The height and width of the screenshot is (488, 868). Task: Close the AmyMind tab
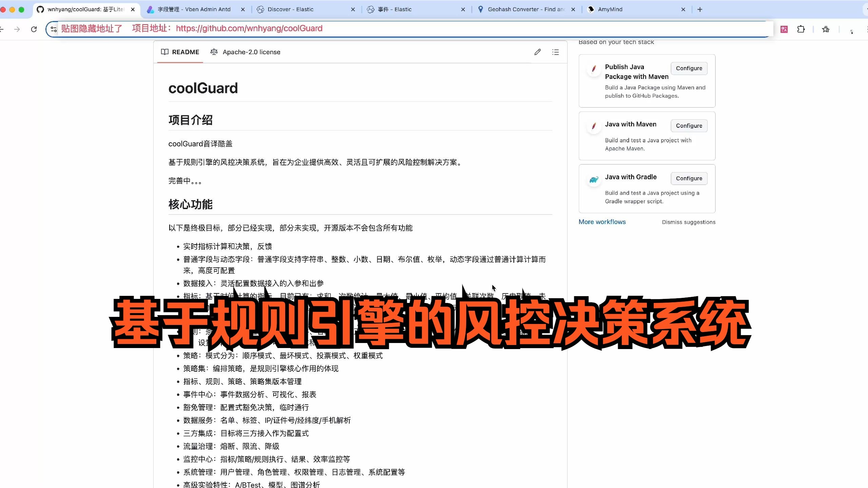[683, 9]
